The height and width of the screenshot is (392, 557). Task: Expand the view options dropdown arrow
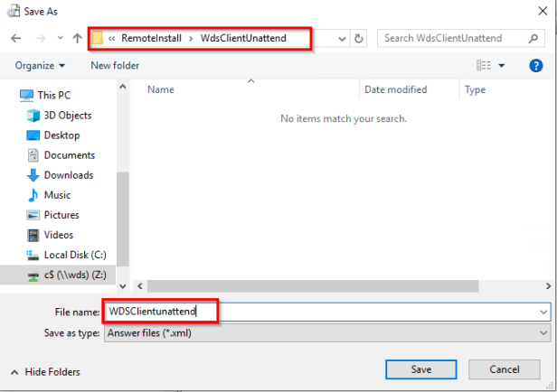502,66
